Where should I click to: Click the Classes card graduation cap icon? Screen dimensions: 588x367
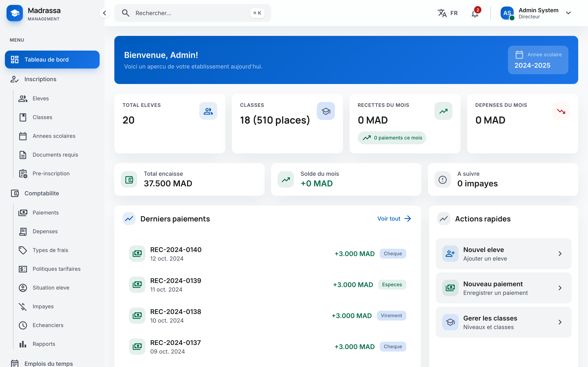click(x=326, y=111)
